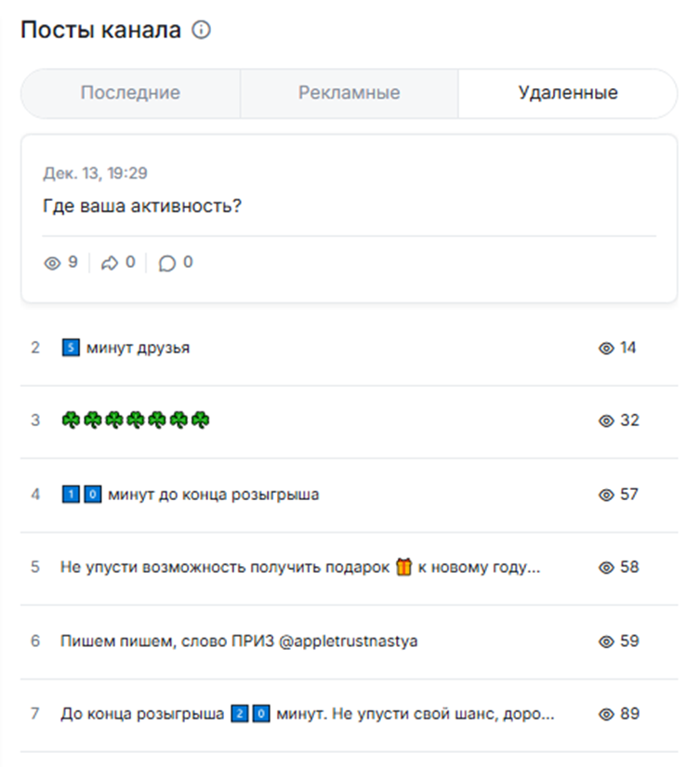Click the eye icon showing 59 views

click(x=606, y=641)
